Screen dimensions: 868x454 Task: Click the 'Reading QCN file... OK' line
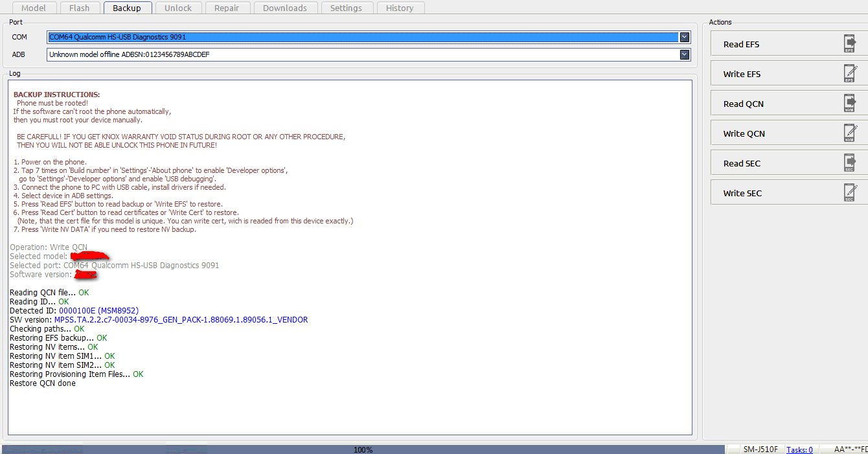click(x=49, y=293)
